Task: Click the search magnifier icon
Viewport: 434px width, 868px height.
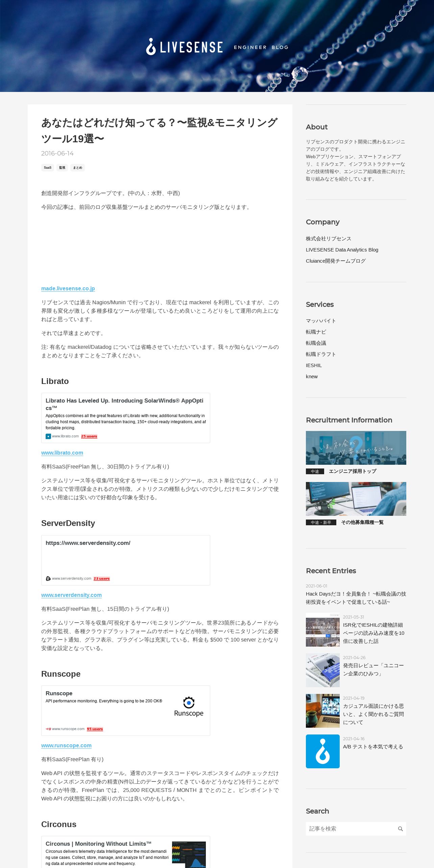Action: click(400, 828)
